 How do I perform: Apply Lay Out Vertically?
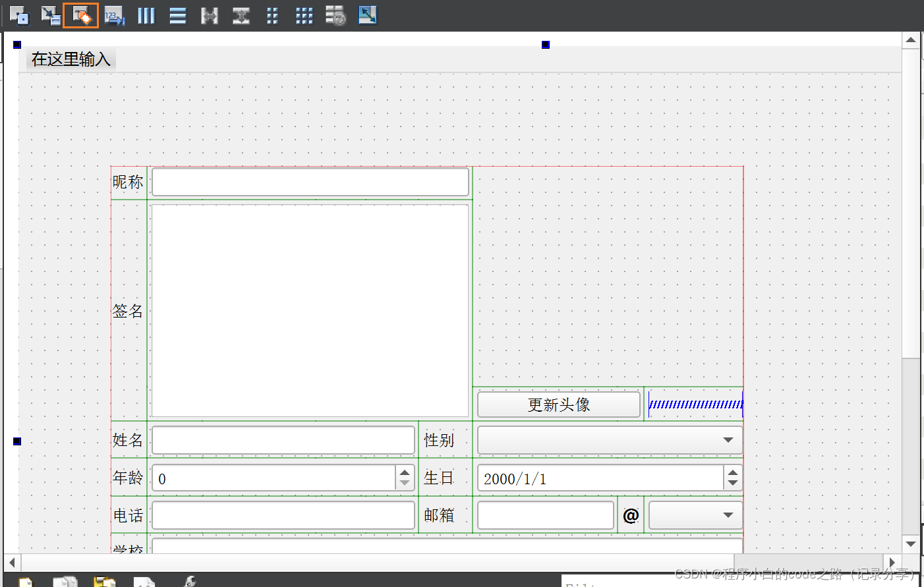coord(178,15)
